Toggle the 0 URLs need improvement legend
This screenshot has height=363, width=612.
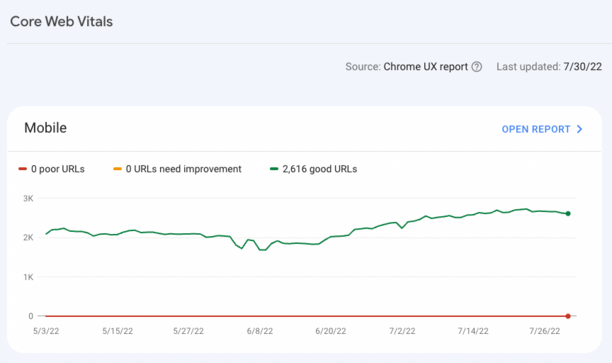[x=177, y=169]
